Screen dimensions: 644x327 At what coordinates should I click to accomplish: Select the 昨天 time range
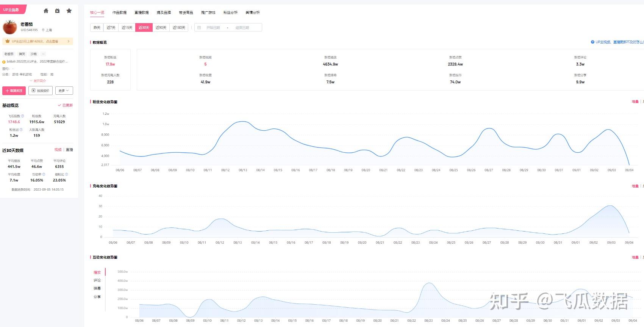pos(97,27)
